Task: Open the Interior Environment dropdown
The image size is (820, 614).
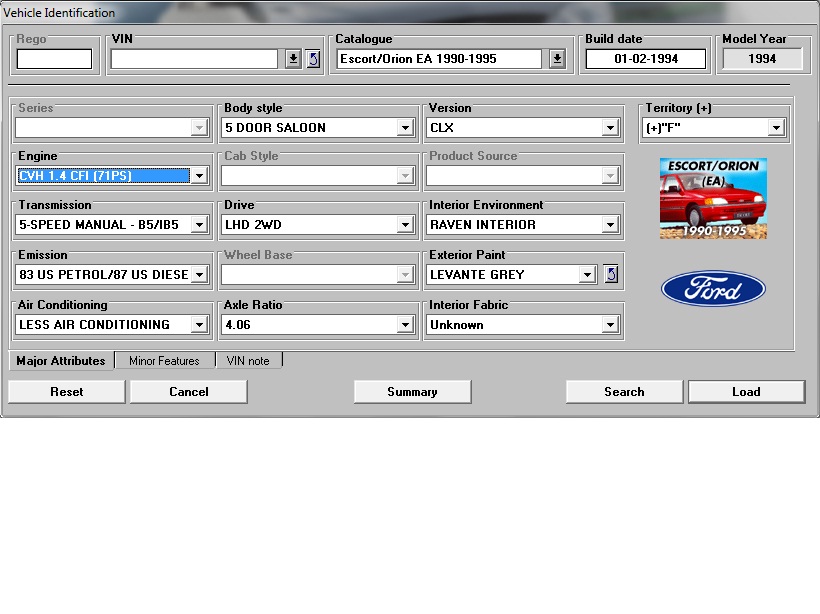Action: point(610,225)
